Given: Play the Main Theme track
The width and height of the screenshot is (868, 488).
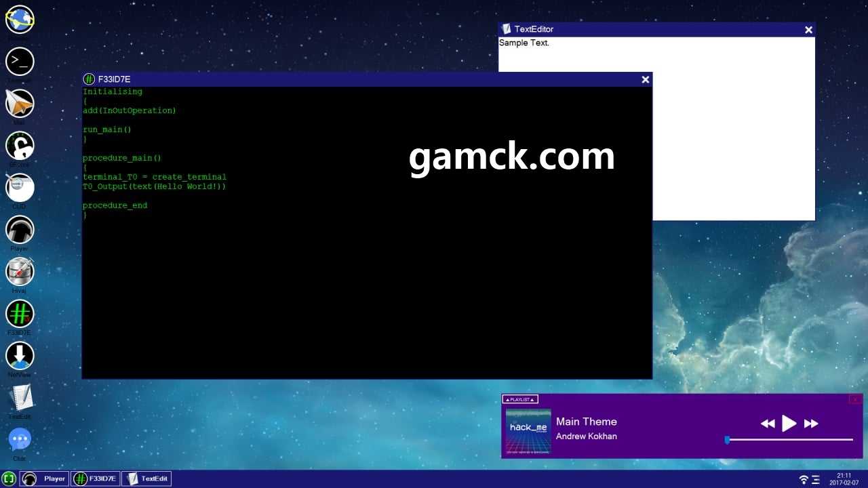Looking at the screenshot, I should (789, 424).
